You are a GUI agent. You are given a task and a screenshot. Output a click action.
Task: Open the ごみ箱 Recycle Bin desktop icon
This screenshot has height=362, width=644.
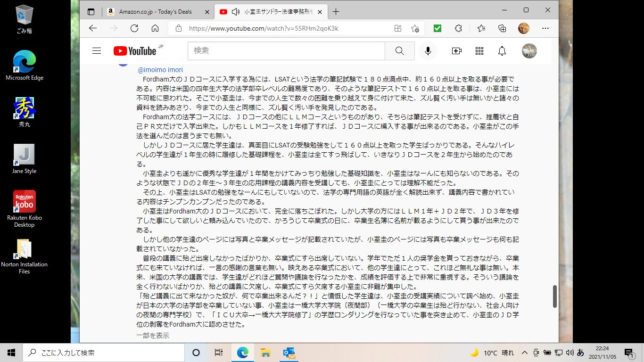[x=24, y=20]
